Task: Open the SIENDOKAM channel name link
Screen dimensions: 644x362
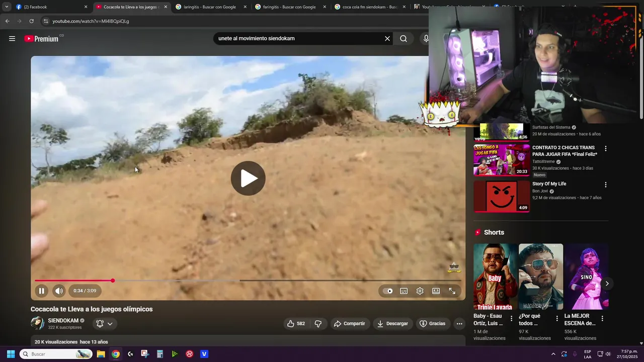Action: pos(63,321)
